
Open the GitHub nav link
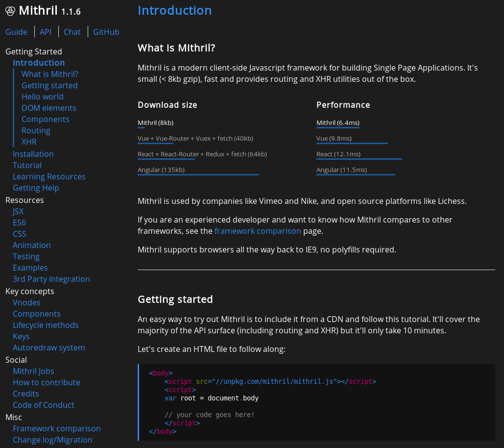(x=106, y=32)
